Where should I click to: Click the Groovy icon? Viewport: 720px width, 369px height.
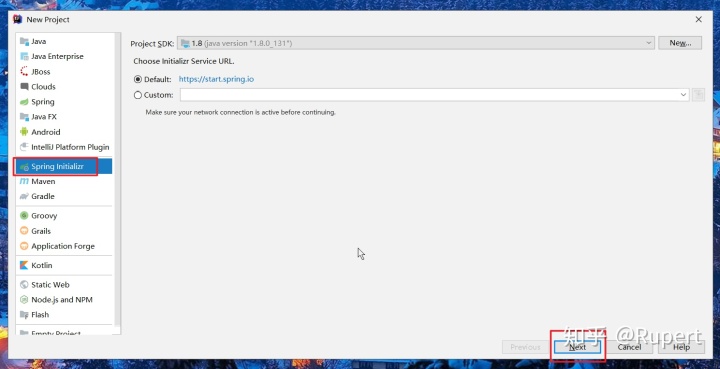click(24, 216)
